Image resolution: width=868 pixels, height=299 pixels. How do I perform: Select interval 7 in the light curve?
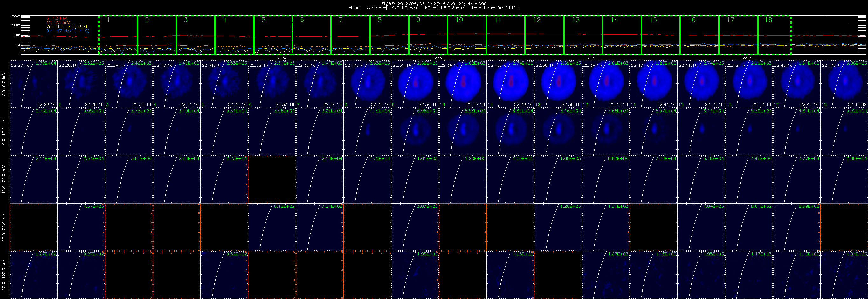(x=350, y=35)
